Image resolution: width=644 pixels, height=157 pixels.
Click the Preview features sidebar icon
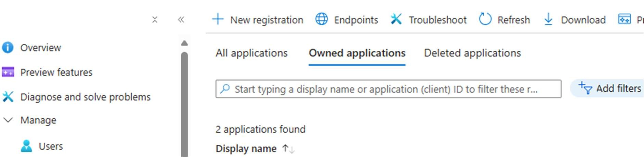click(x=8, y=72)
